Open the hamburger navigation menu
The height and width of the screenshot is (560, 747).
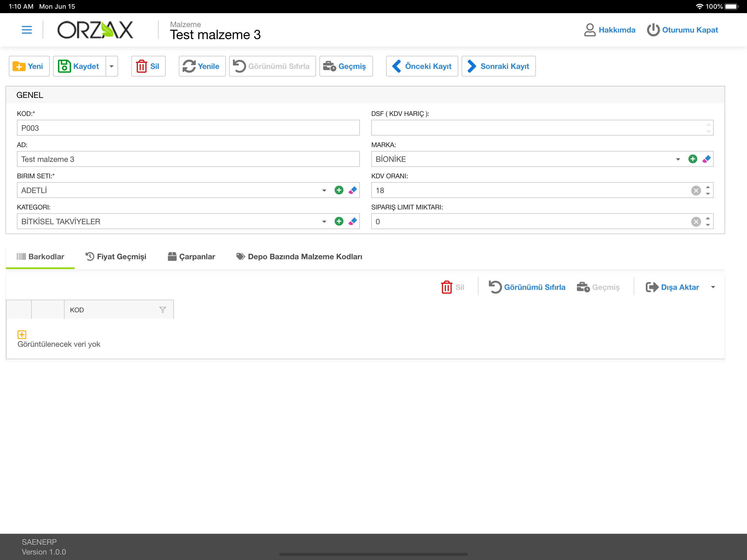(x=27, y=30)
